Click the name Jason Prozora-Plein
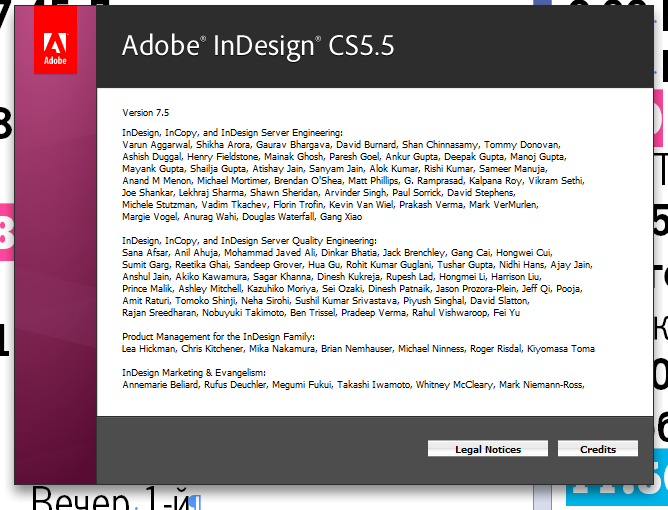Screen dimensions: 668x510 pyautogui.click(x=476, y=289)
